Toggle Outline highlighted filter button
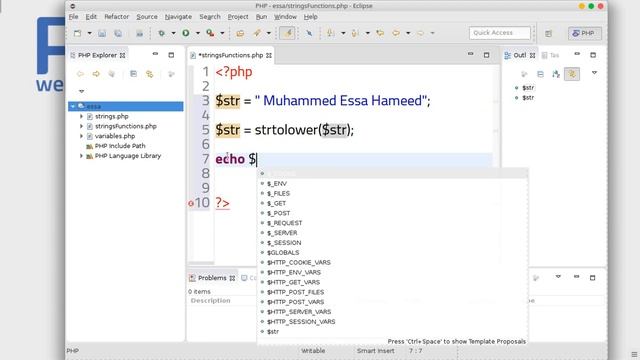 click(572, 74)
